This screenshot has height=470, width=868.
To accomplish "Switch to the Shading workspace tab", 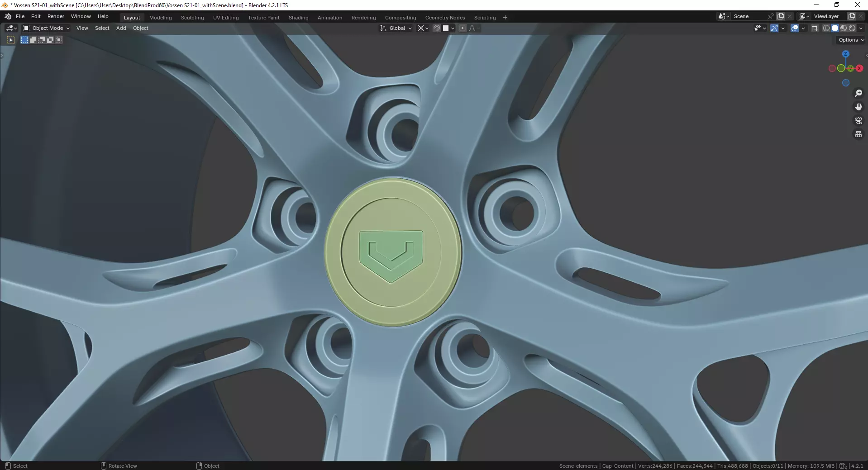I will [298, 18].
